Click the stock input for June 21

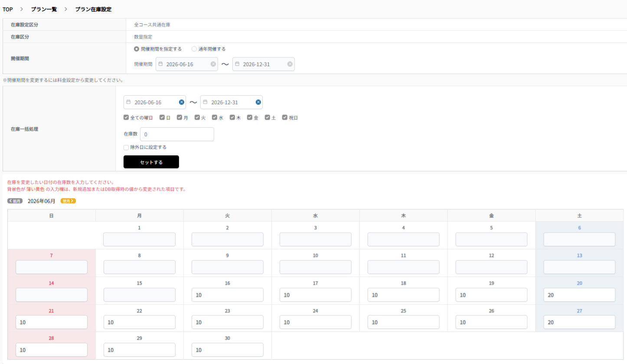point(52,322)
